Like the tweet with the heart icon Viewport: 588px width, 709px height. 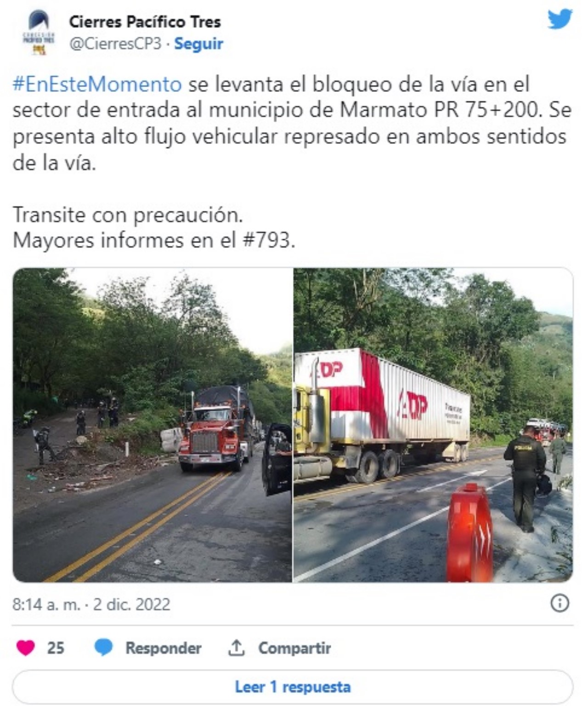click(x=26, y=647)
